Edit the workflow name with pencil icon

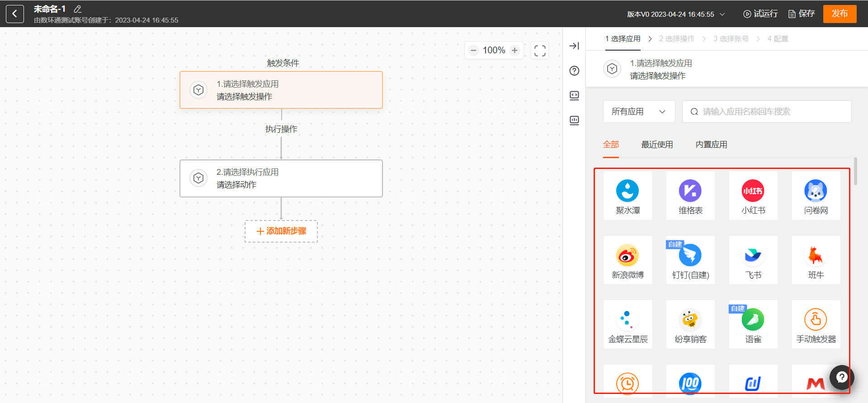click(x=78, y=9)
